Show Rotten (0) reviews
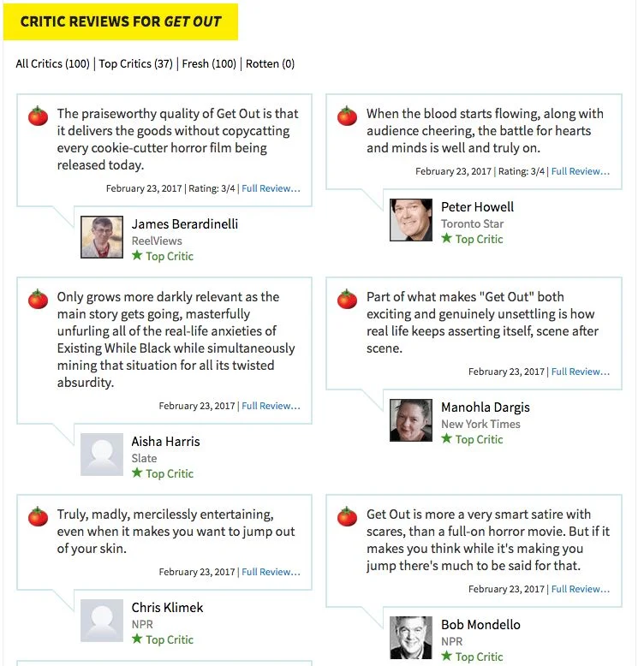This screenshot has height=666, width=644. click(x=270, y=63)
